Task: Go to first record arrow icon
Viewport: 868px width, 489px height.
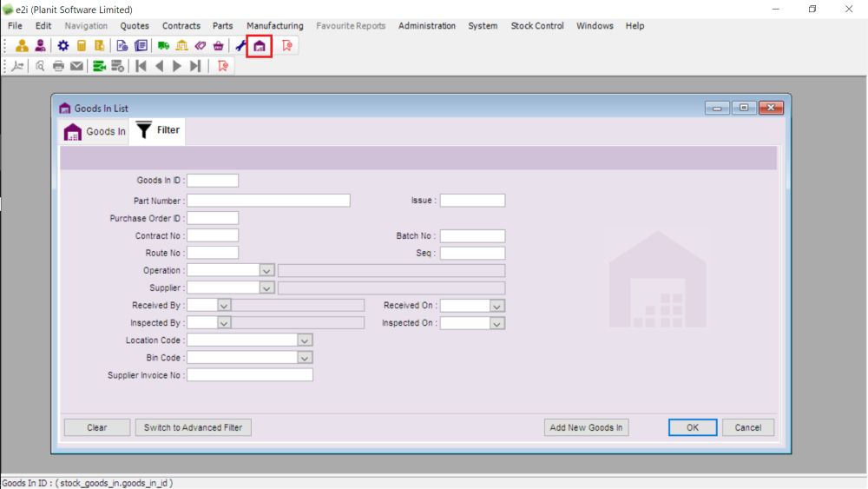Action: tap(141, 66)
